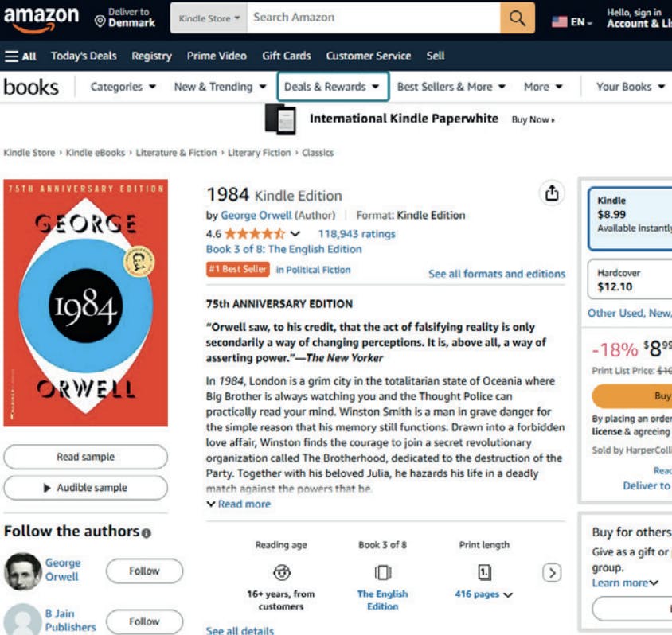Click the Print length page icon

484,572
